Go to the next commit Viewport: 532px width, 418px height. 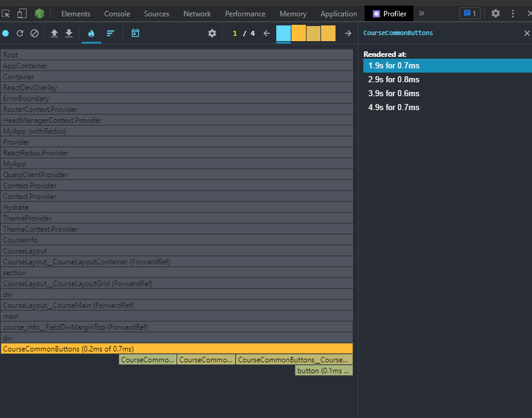pyautogui.click(x=348, y=33)
